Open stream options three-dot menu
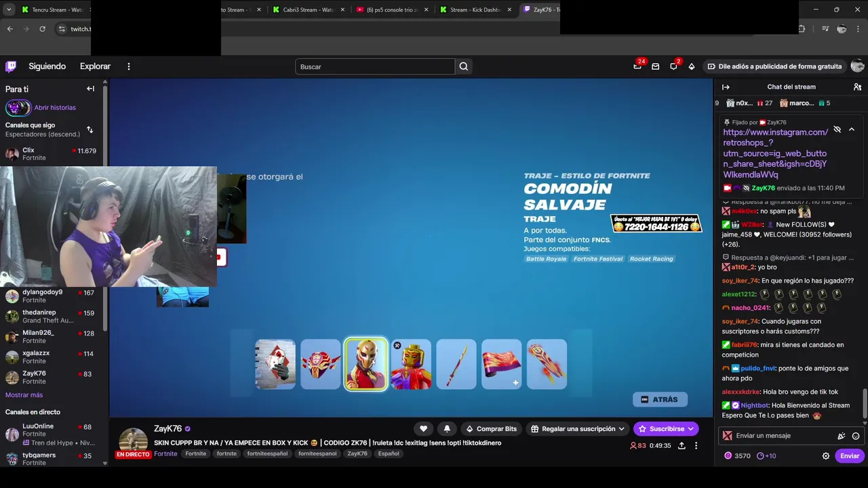The height and width of the screenshot is (488, 868). pos(696,445)
